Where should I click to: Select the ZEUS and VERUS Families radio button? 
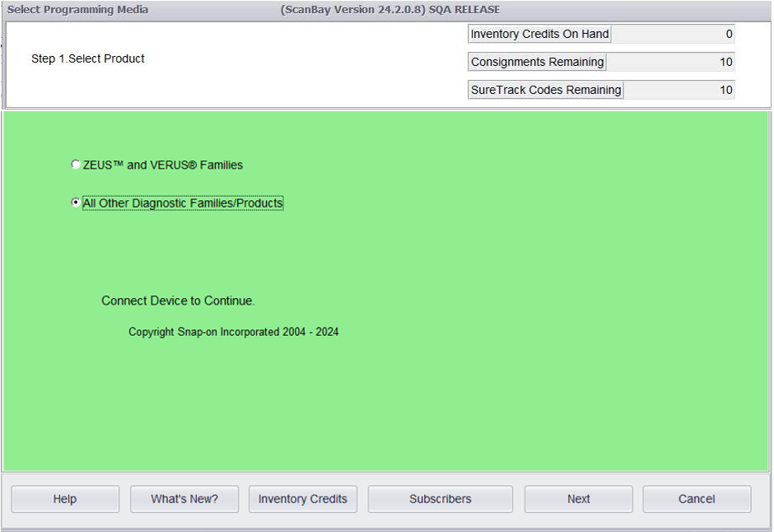pos(76,165)
